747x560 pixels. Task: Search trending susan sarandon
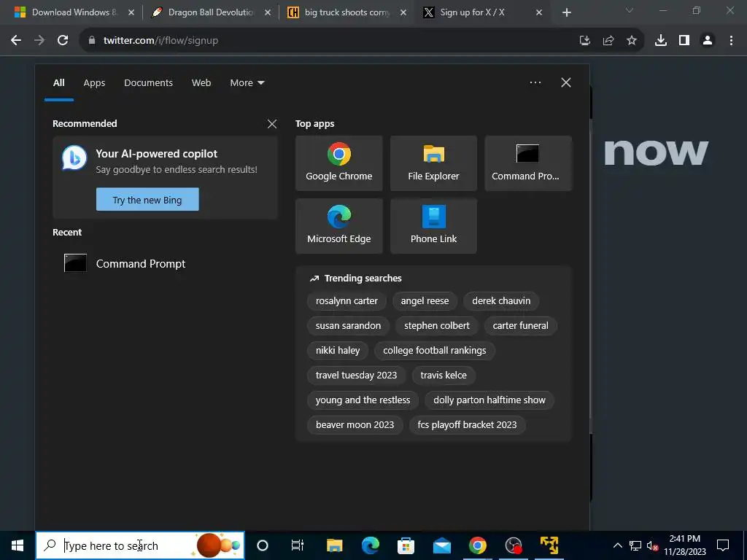[x=348, y=326]
